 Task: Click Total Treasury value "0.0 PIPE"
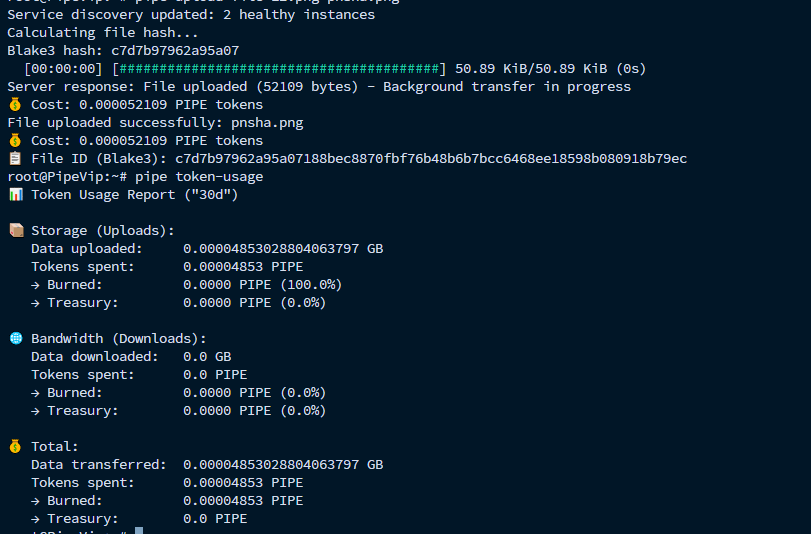(x=215, y=518)
